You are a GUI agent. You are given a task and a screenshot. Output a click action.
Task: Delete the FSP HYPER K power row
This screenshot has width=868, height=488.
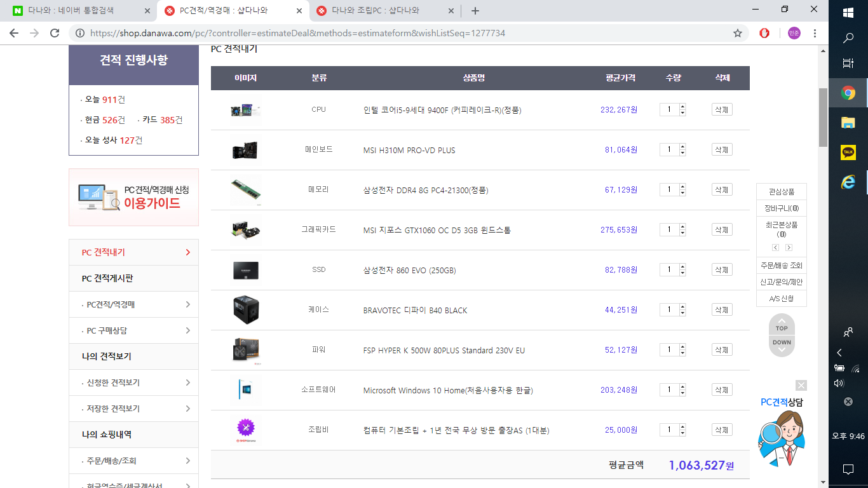coord(722,349)
